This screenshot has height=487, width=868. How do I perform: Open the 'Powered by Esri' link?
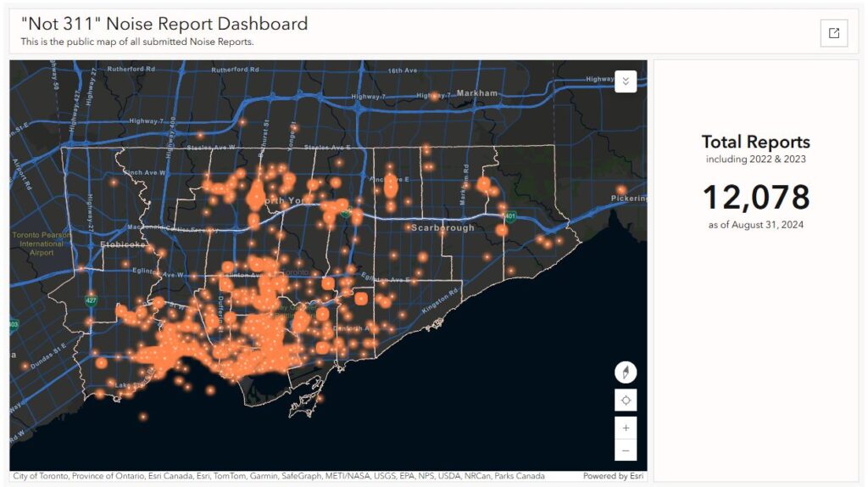click(x=613, y=476)
